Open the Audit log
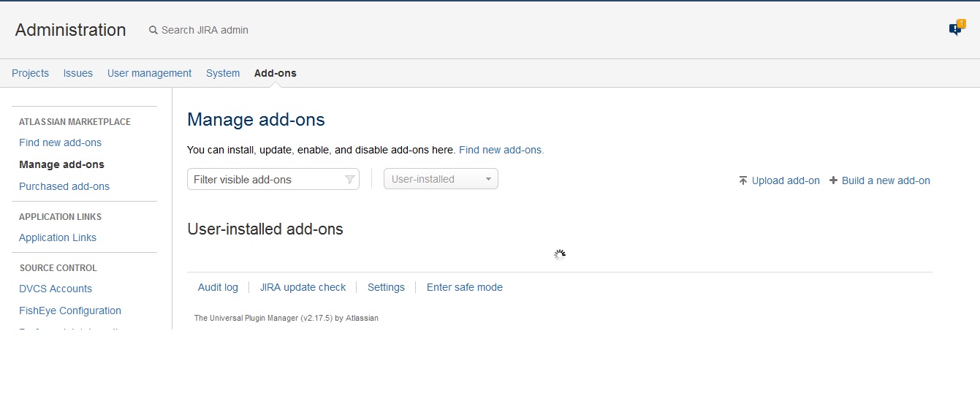This screenshot has width=980, height=415. tap(218, 287)
